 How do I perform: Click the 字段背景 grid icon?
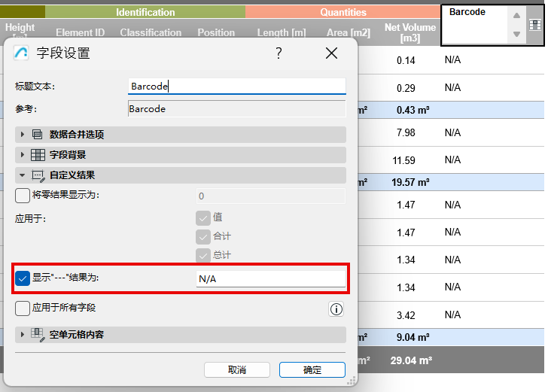pos(38,155)
